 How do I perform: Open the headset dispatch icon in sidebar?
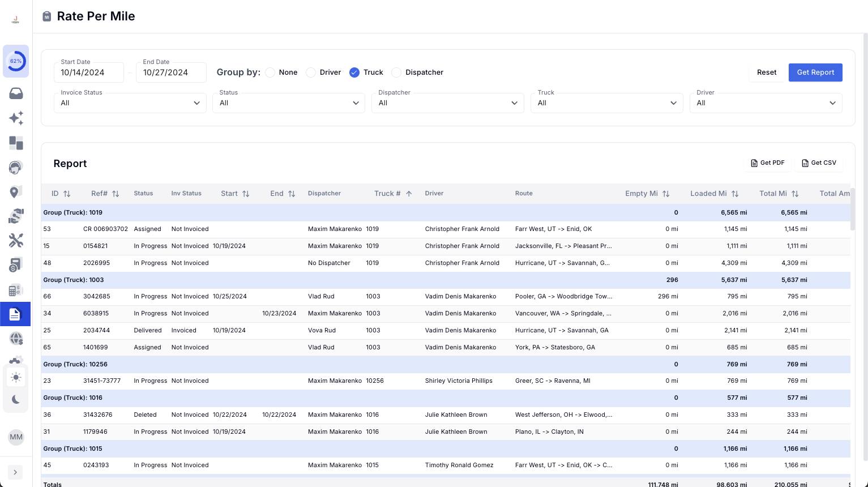tap(16, 167)
